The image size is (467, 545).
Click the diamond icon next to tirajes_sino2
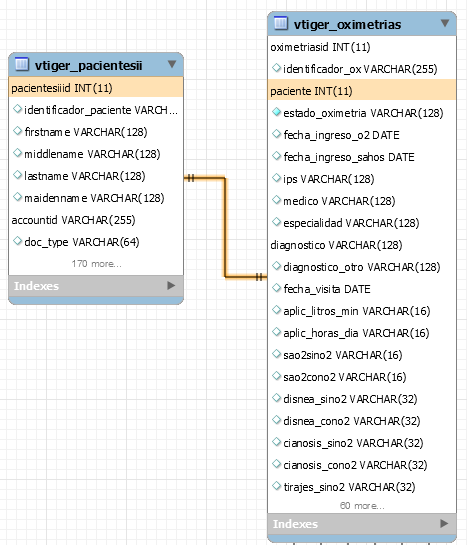(276, 486)
